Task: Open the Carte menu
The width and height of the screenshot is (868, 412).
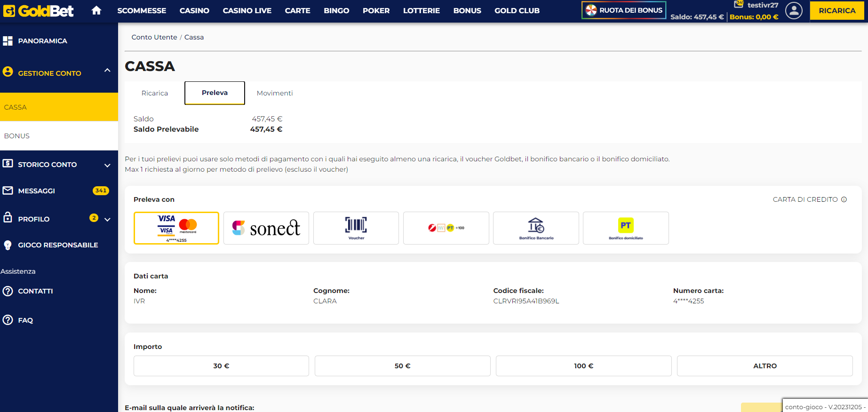Action: click(297, 10)
